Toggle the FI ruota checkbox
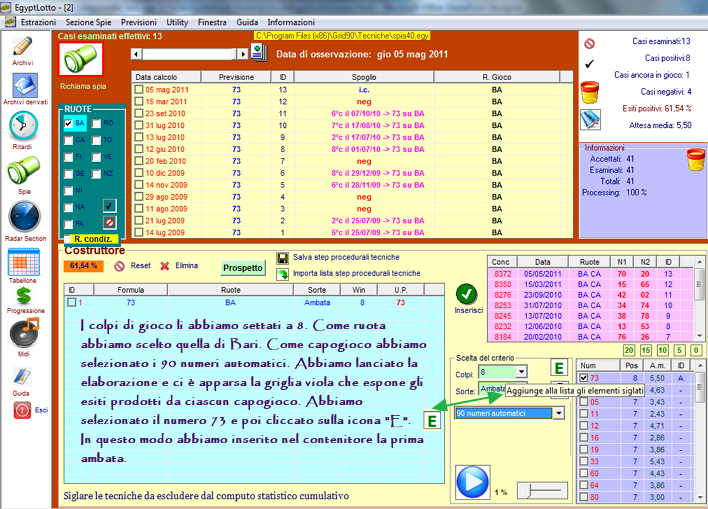Image resolution: width=708 pixels, height=509 pixels. [x=68, y=157]
